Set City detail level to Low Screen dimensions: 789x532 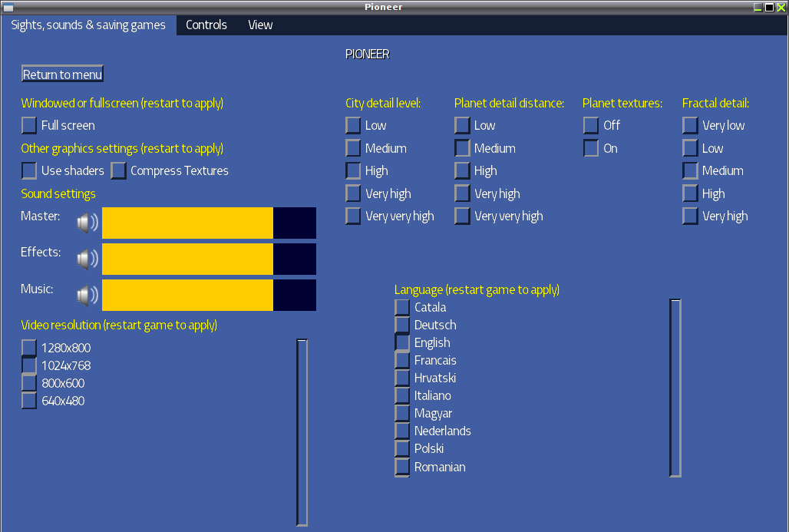pos(353,125)
